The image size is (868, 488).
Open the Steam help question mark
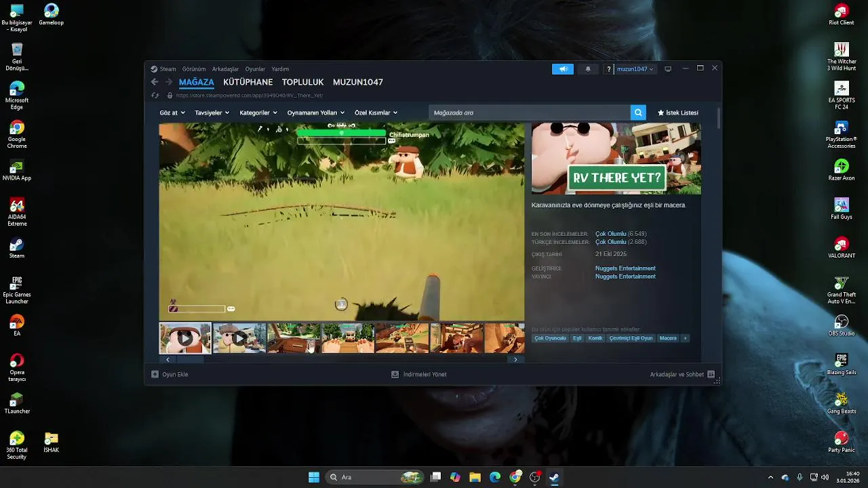609,69
